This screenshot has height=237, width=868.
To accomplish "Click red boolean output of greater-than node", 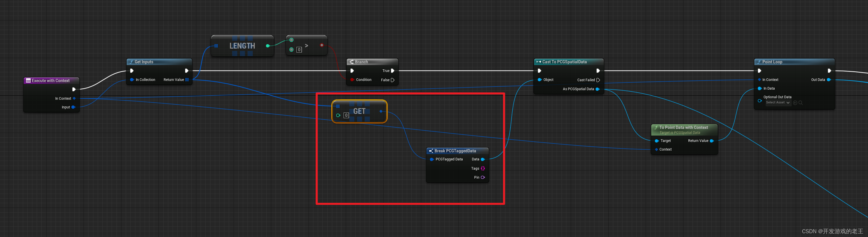I will (322, 45).
